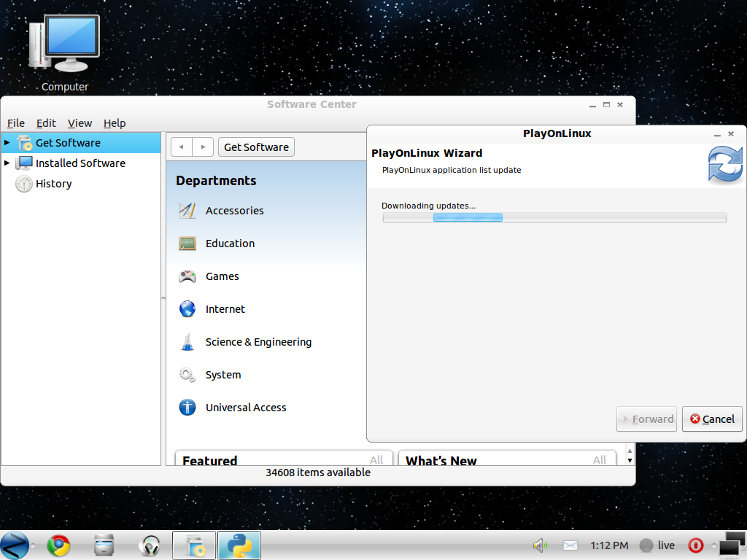This screenshot has width=747, height=560.
Task: Click the '34608 items available' status text
Action: click(318, 472)
